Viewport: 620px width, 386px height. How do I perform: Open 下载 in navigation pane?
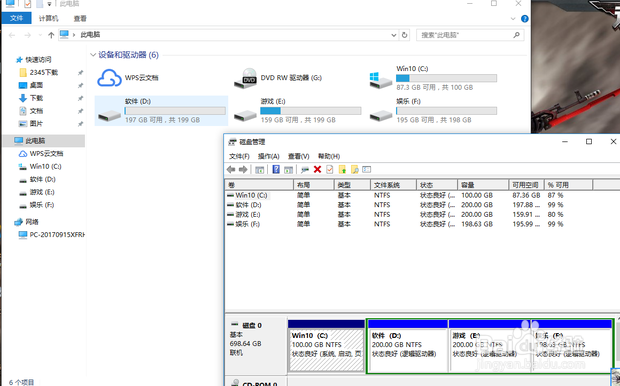[x=36, y=98]
